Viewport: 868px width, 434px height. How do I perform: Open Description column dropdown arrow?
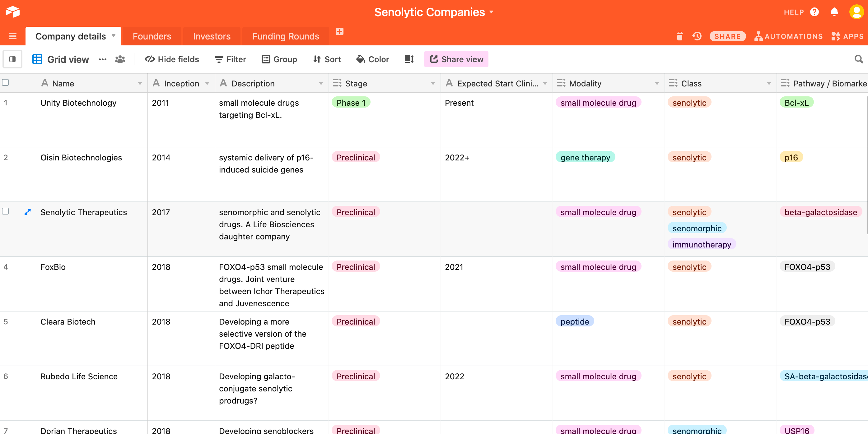pos(321,84)
